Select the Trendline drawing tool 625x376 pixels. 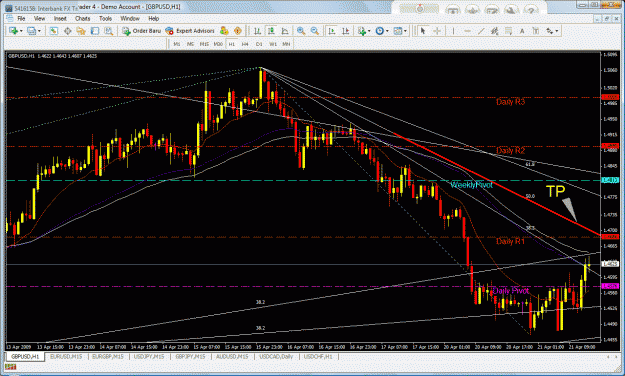click(x=481, y=31)
